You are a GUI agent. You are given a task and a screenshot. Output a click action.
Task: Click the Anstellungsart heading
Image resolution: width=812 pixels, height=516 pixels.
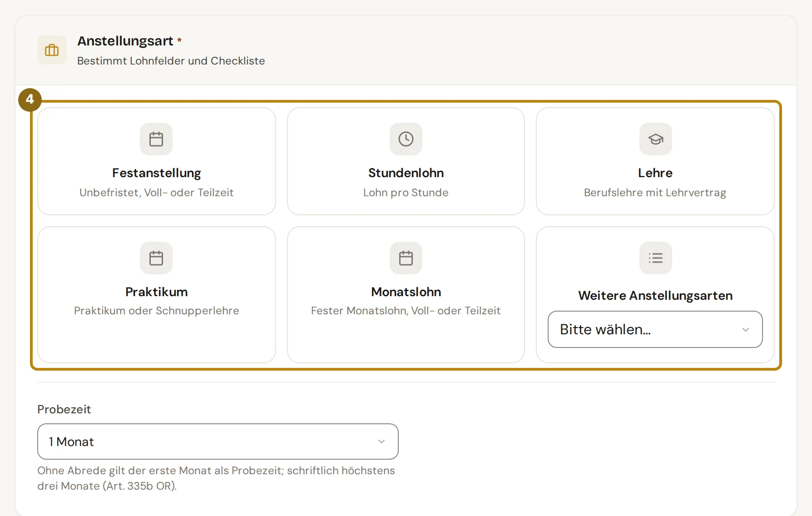pyautogui.click(x=125, y=41)
